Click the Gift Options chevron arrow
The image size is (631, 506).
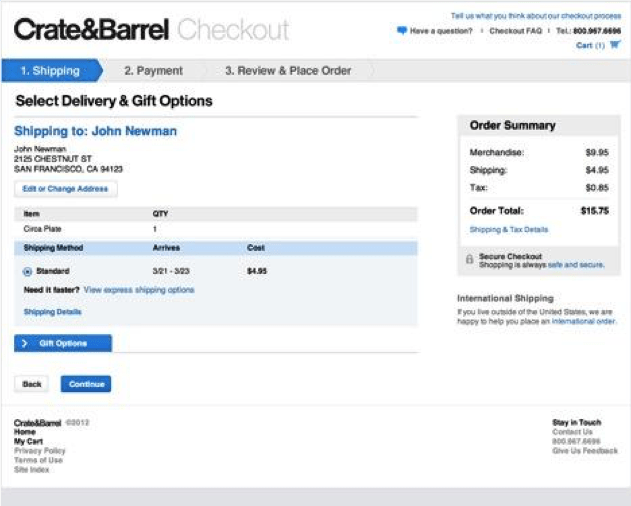(25, 343)
